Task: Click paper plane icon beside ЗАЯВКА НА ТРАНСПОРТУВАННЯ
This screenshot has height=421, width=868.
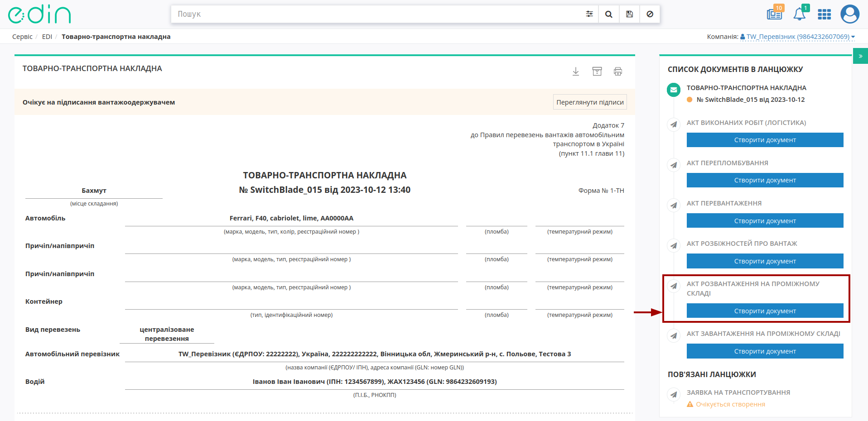Action: point(674,394)
